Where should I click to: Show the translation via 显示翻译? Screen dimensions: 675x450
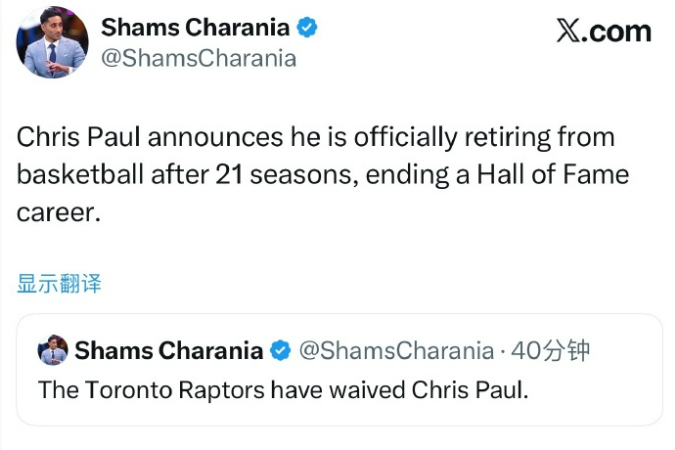[x=59, y=283]
